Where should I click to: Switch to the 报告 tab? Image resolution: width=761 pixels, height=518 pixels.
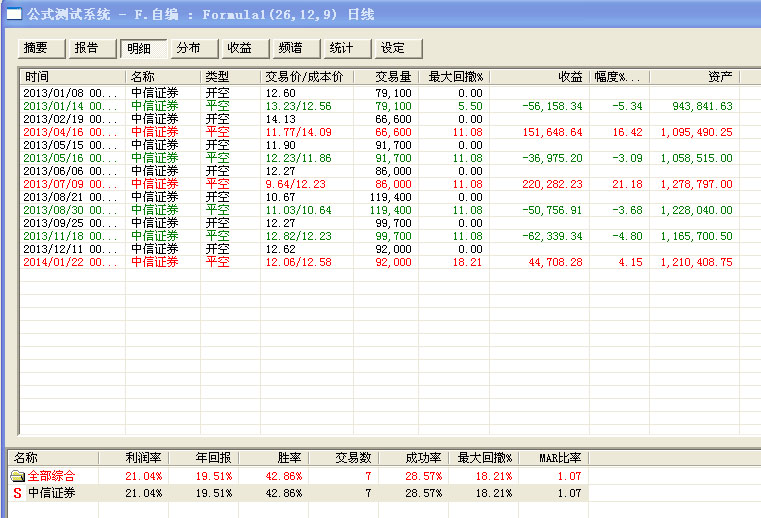93,48
